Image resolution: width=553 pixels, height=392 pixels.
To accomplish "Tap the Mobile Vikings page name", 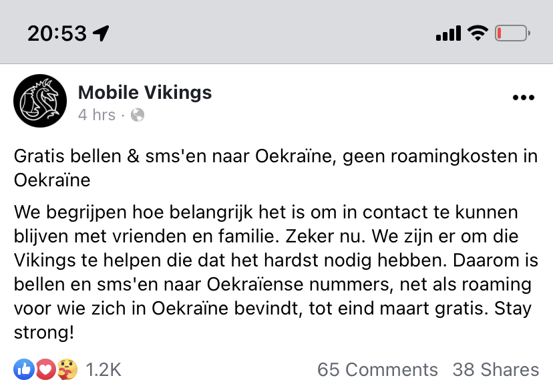I will click(x=145, y=92).
